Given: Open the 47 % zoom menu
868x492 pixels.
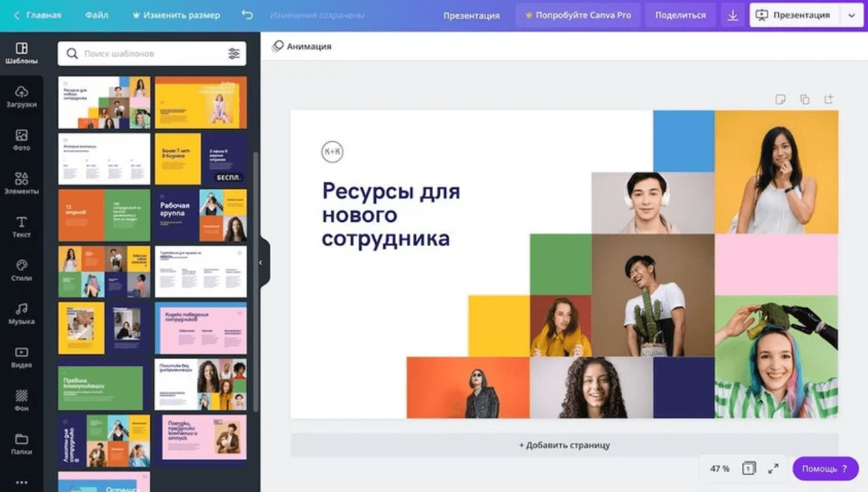Looking at the screenshot, I should pyautogui.click(x=719, y=469).
